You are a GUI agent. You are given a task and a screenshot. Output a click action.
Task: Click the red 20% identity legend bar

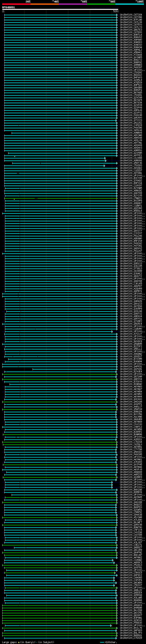click(16, 4)
